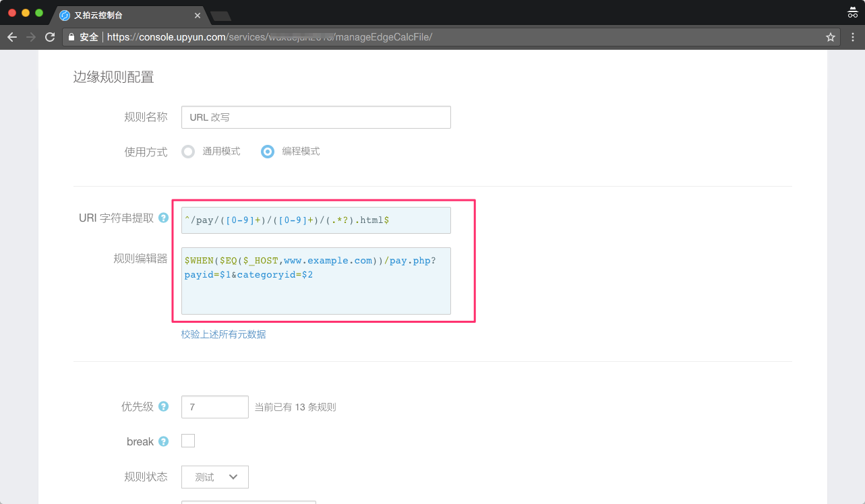Click the help icon beside break

[163, 442]
